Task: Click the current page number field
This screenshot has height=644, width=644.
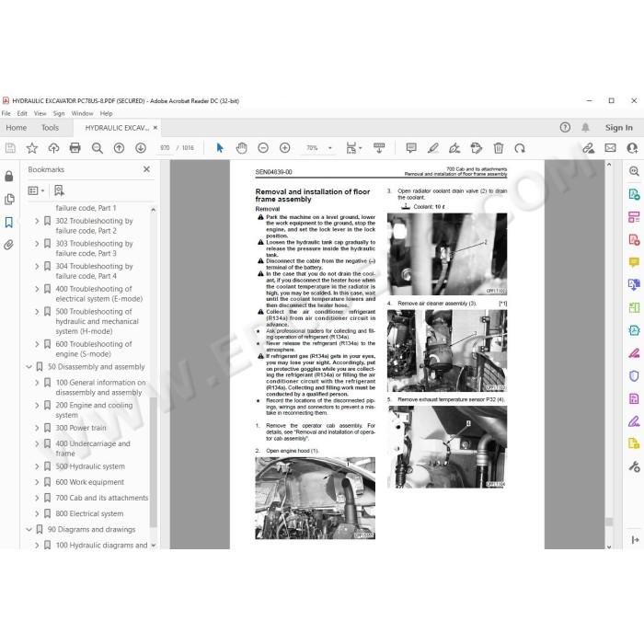Action: point(165,148)
